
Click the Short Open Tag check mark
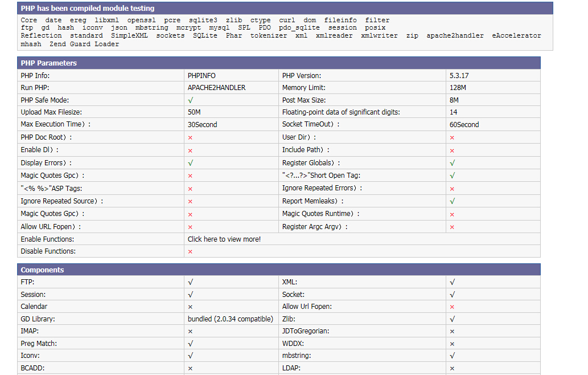point(452,176)
